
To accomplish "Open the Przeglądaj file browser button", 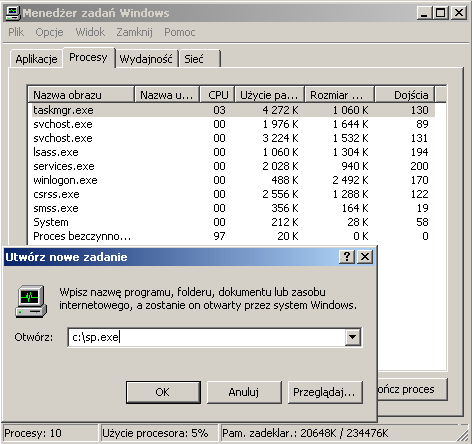I will (325, 392).
